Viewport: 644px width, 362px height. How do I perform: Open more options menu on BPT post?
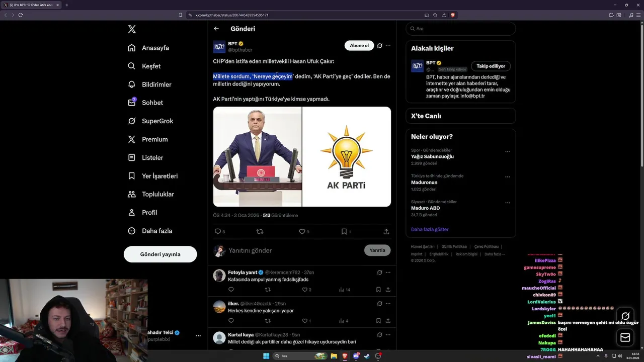pos(388,46)
